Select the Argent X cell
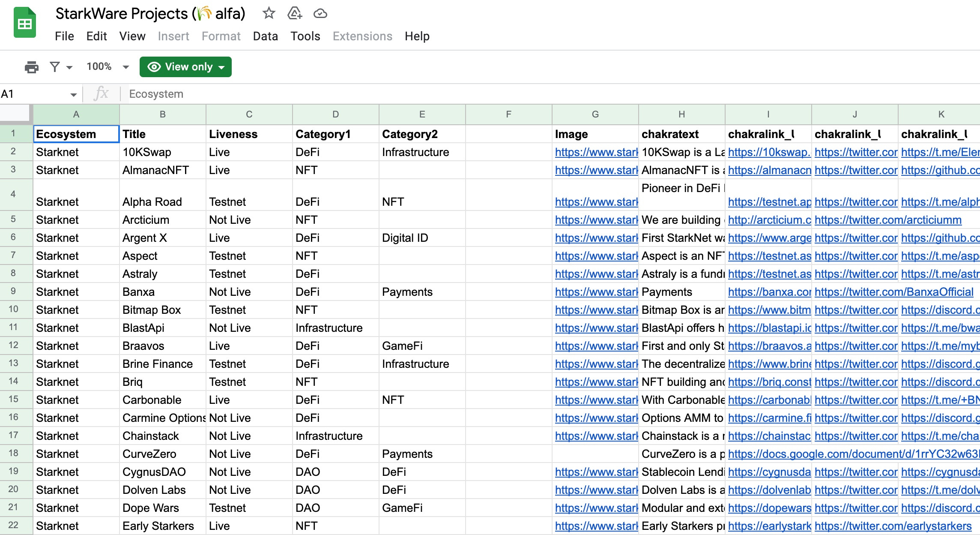 click(163, 238)
